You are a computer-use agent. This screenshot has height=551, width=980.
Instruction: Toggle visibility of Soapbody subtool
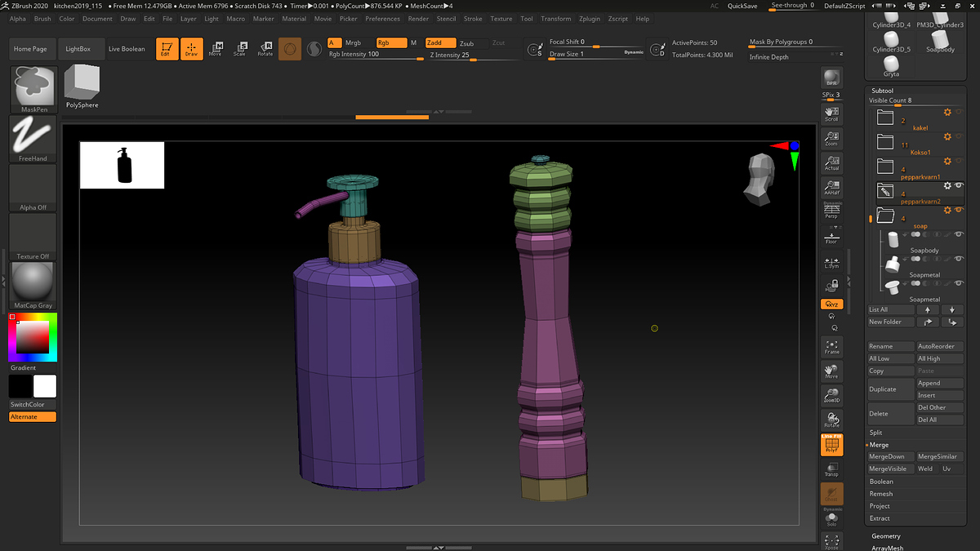pyautogui.click(x=959, y=234)
